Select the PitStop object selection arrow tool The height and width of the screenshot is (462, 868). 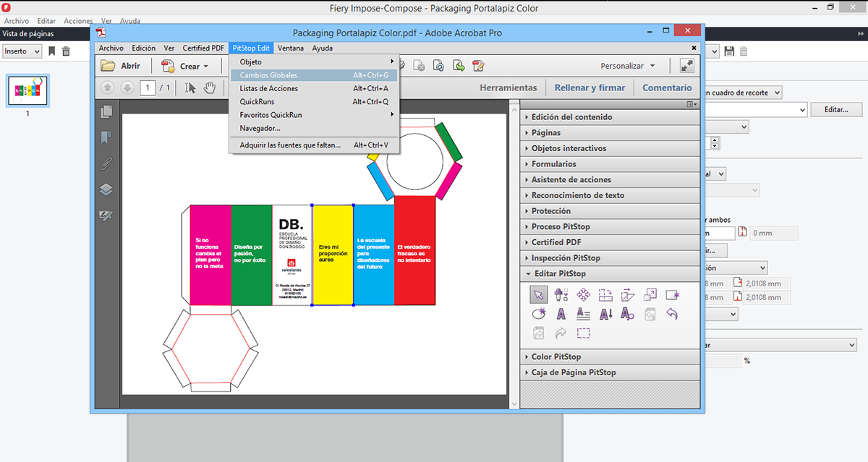pos(538,294)
